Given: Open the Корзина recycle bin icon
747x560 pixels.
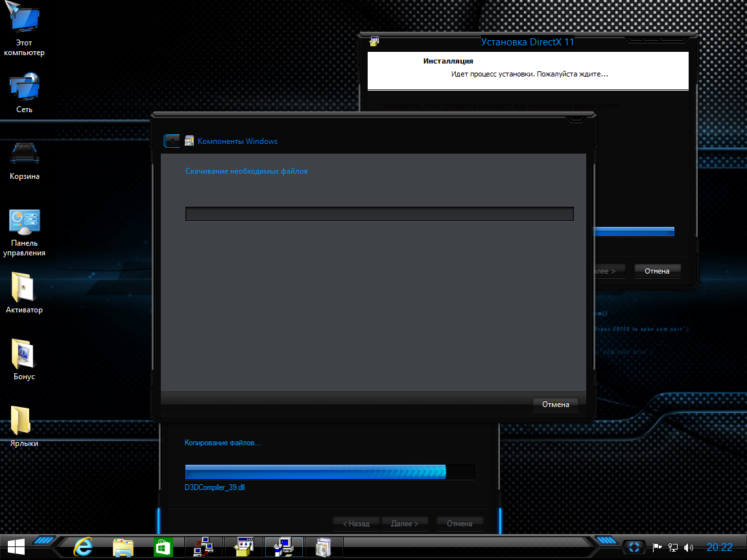Looking at the screenshot, I should point(24,161).
